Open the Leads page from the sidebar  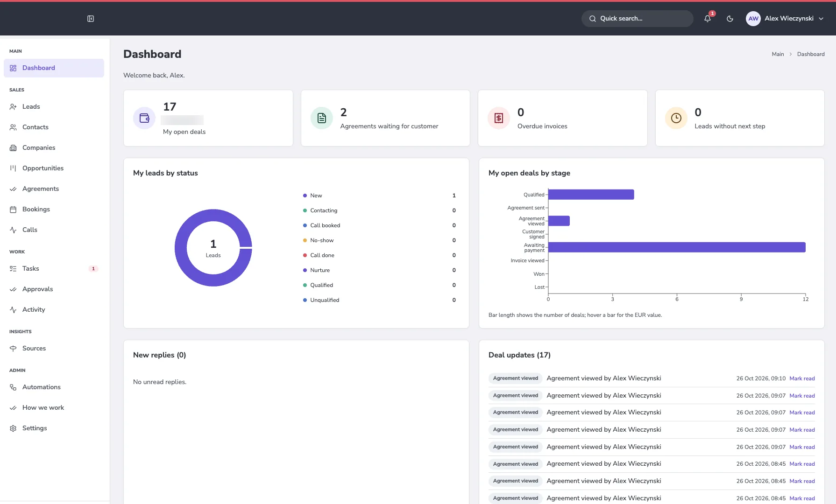54,107
